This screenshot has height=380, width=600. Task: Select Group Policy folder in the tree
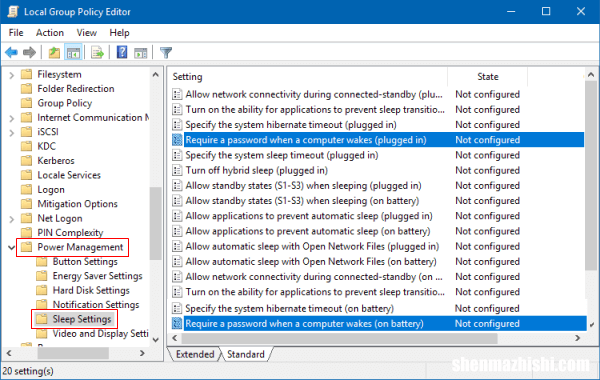tap(65, 103)
